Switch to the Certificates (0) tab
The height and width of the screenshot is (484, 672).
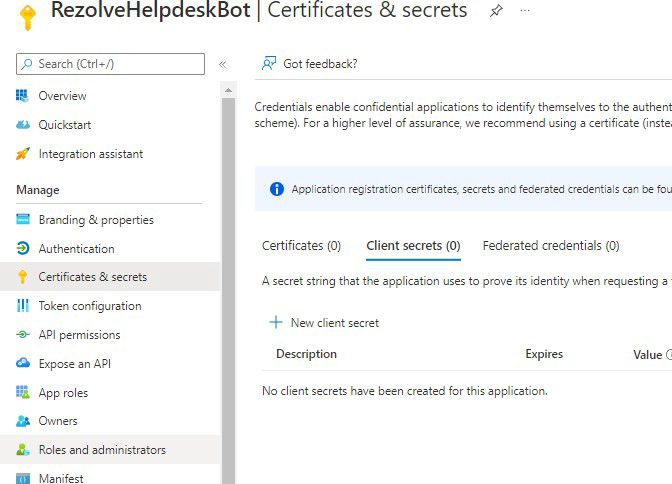(301, 246)
